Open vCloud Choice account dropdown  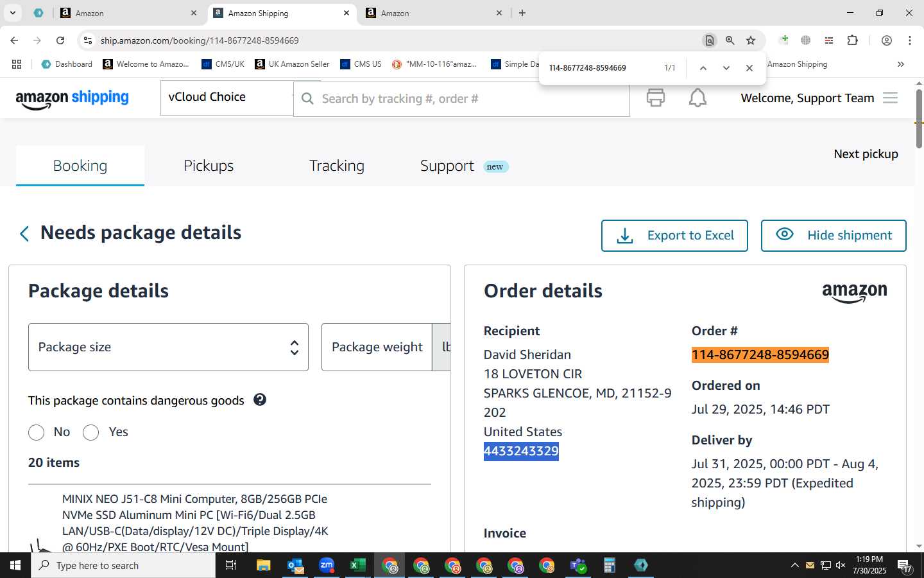pyautogui.click(x=227, y=98)
